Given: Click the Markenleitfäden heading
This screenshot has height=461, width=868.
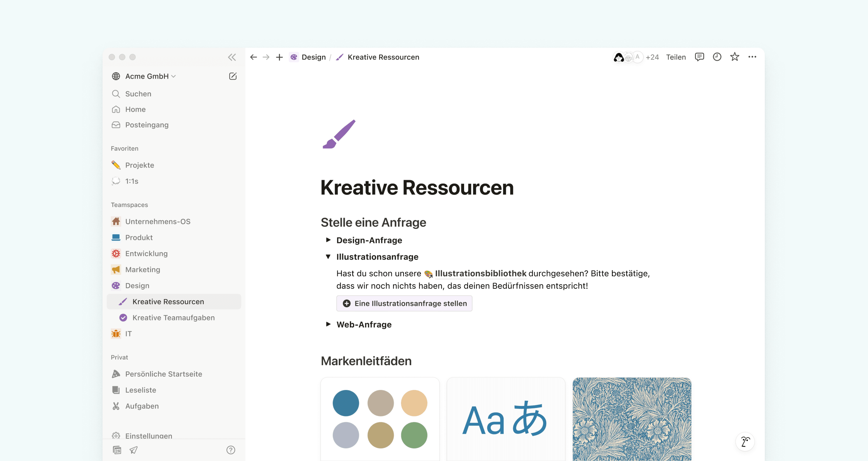Looking at the screenshot, I should [366, 361].
